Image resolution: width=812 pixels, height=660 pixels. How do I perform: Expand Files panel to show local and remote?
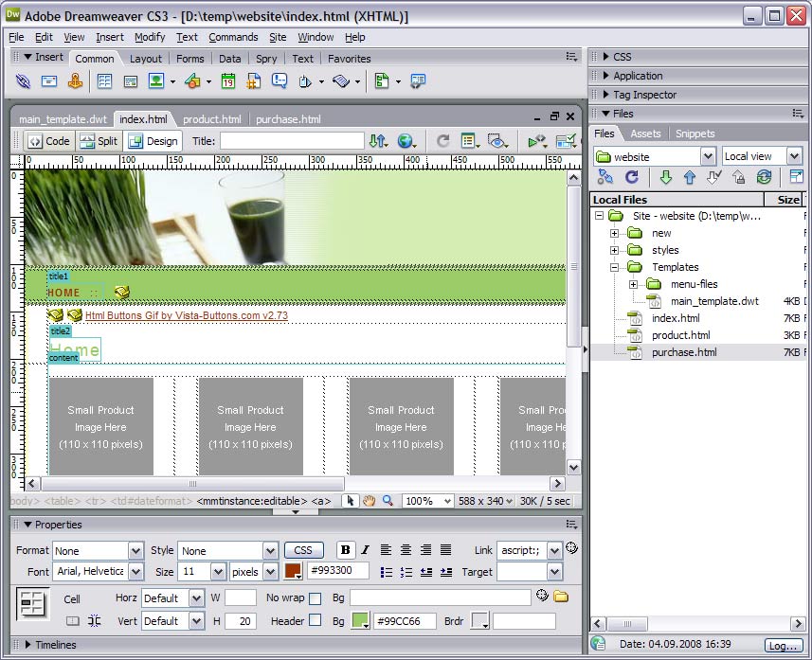click(796, 177)
